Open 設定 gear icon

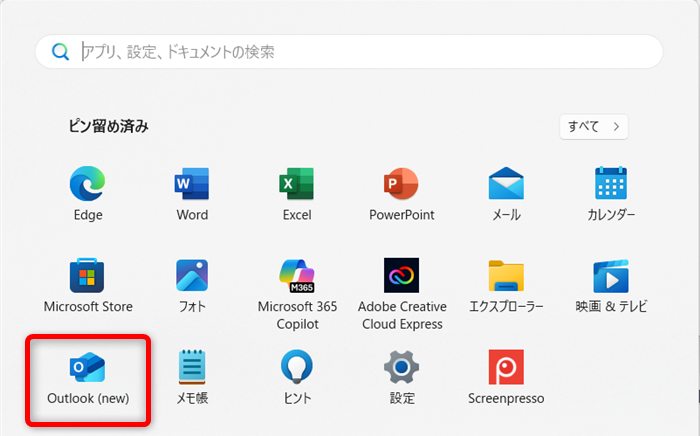401,368
